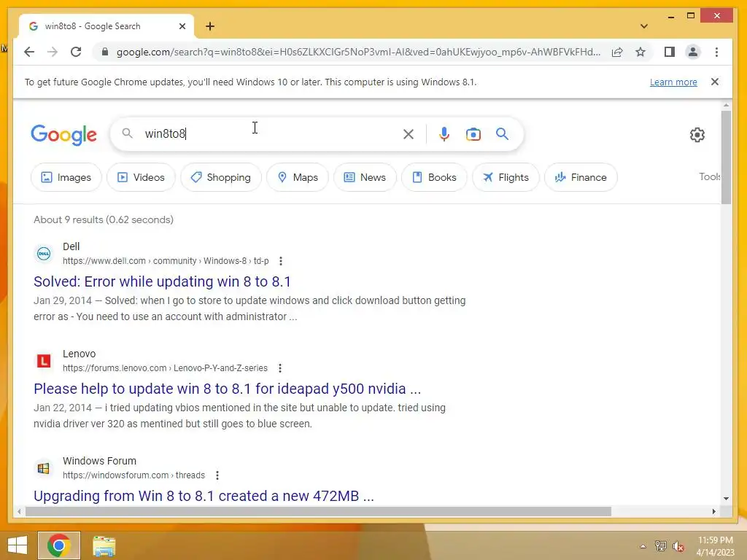The width and height of the screenshot is (747, 560).
Task: Submit search with blue magnifier button
Action: (502, 134)
